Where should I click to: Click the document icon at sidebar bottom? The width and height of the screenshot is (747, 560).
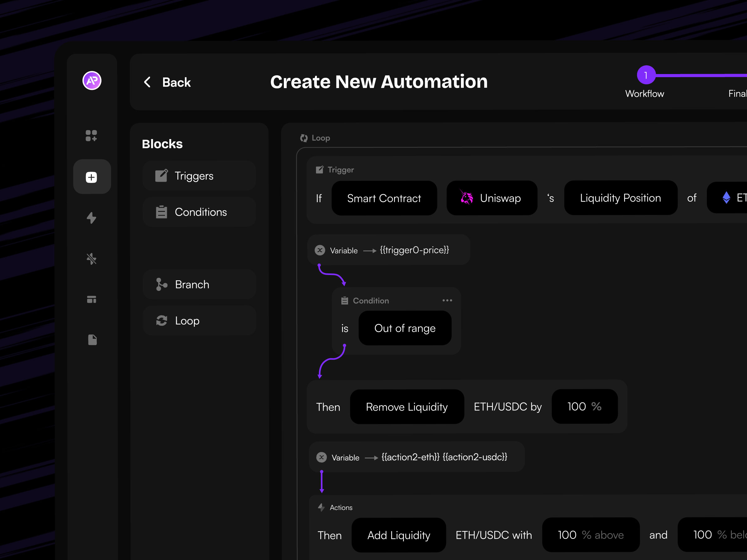click(x=92, y=340)
